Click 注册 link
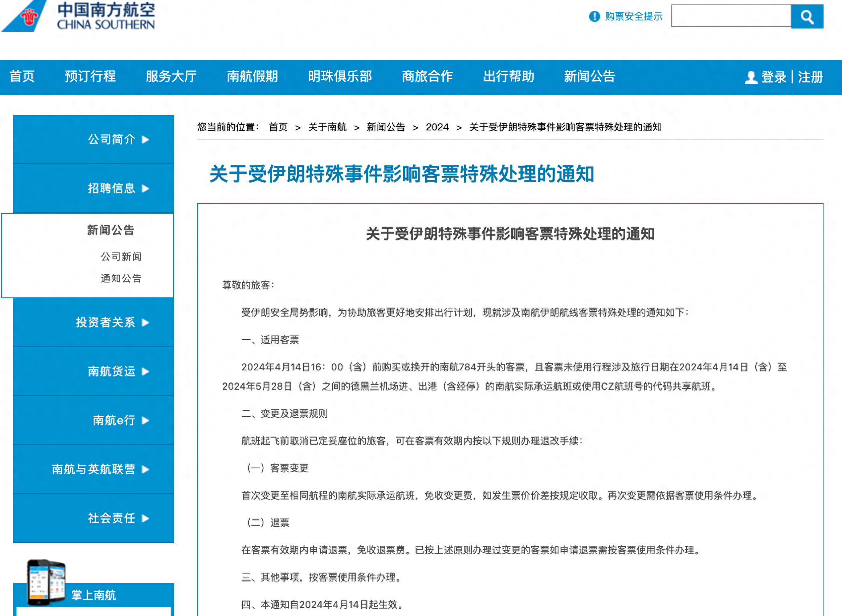 tap(810, 77)
